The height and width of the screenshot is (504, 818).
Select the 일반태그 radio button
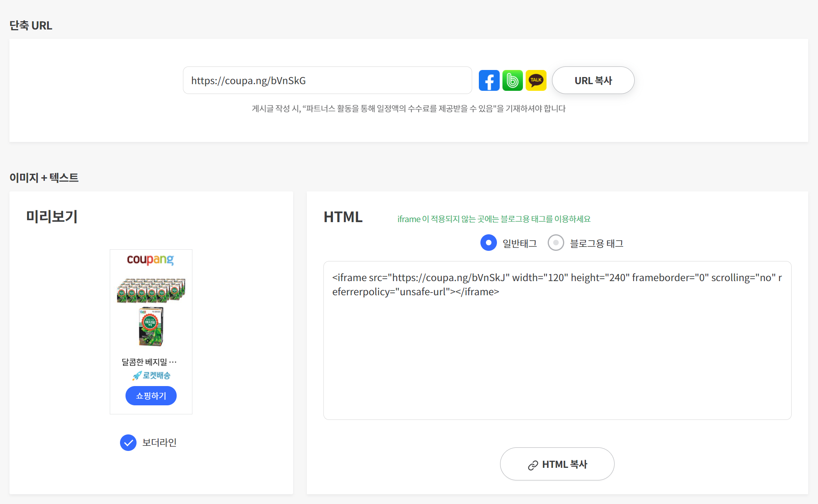[x=488, y=243]
